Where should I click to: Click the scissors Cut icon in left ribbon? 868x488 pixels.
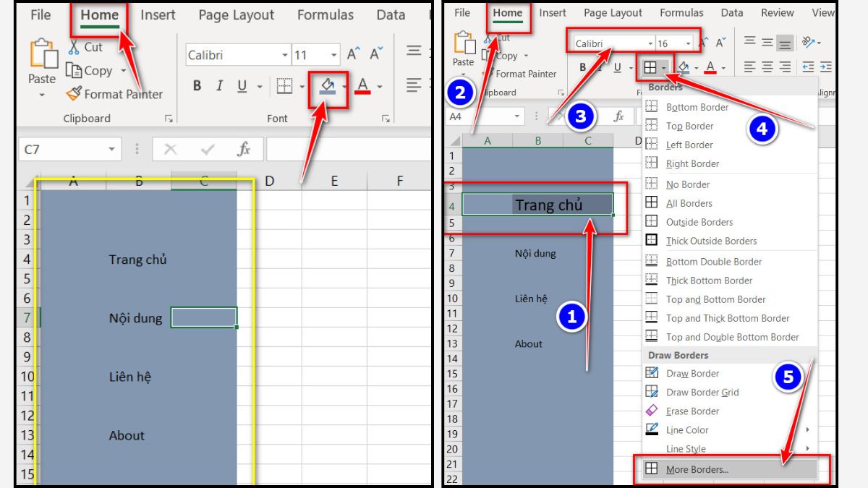(75, 47)
